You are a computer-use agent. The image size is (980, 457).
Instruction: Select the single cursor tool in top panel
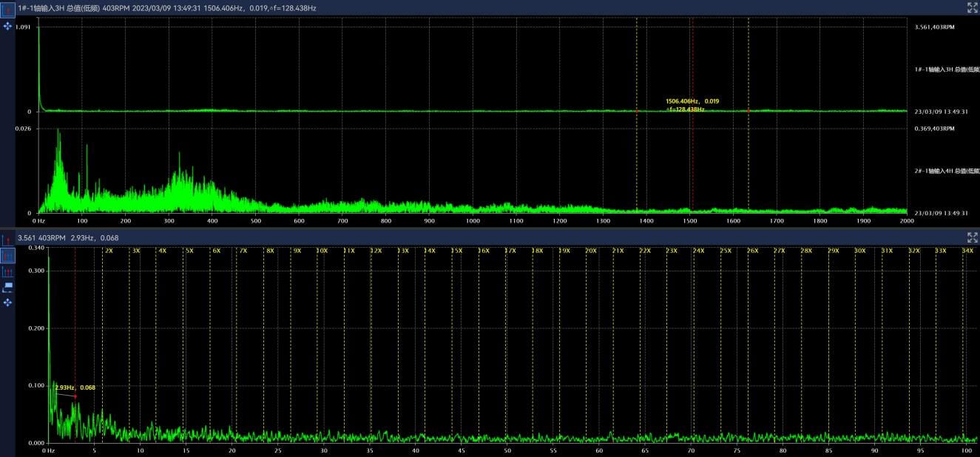(7, 10)
